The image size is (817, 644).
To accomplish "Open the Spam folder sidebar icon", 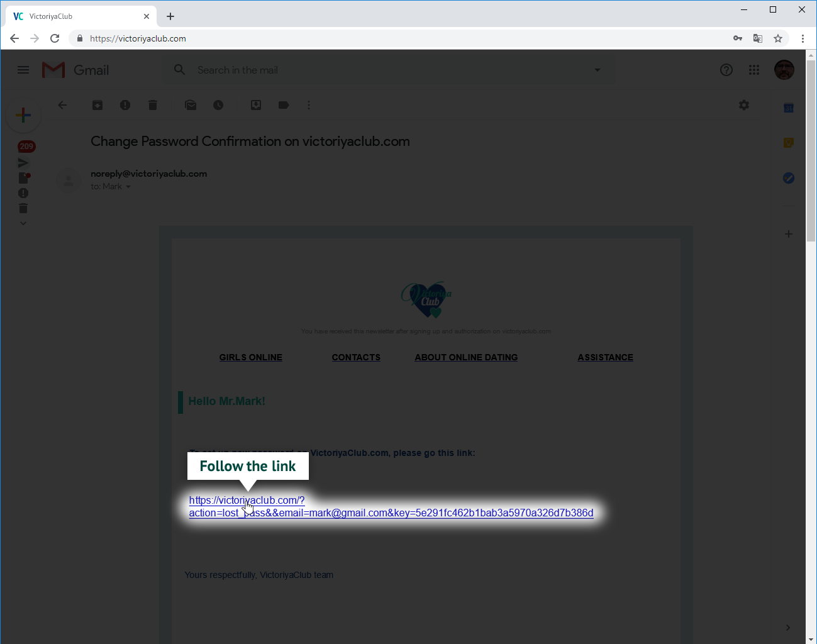I will [x=23, y=193].
